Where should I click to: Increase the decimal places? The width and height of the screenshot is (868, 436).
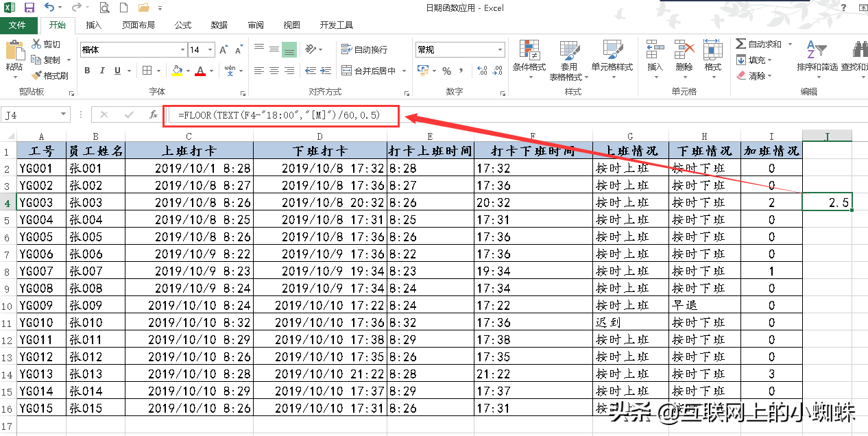[x=482, y=71]
